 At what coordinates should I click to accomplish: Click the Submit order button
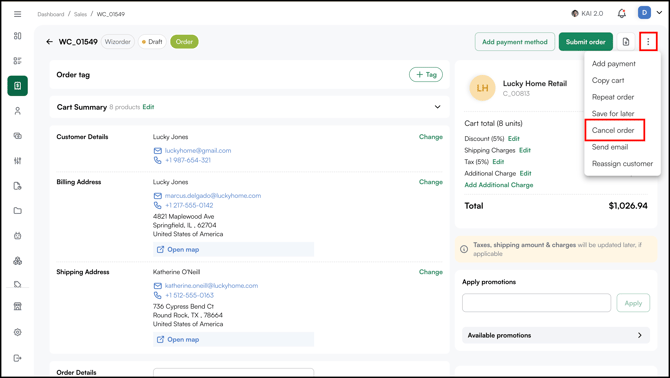tap(585, 42)
